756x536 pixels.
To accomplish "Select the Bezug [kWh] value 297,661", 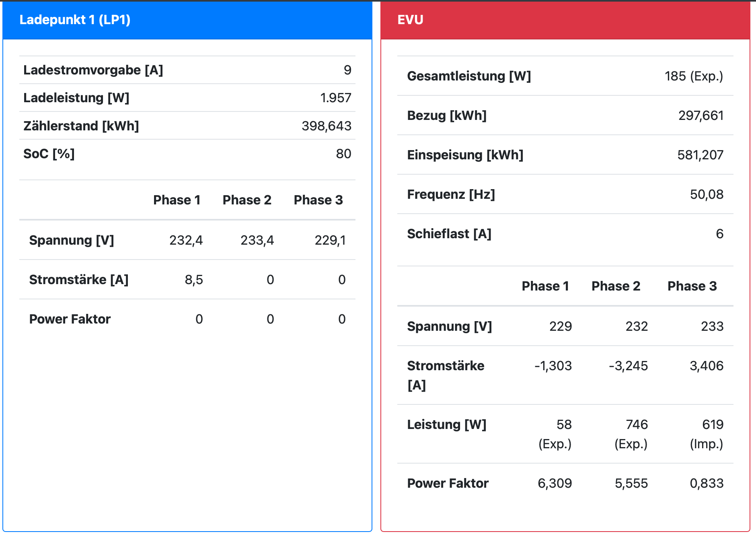I will (x=701, y=115).
